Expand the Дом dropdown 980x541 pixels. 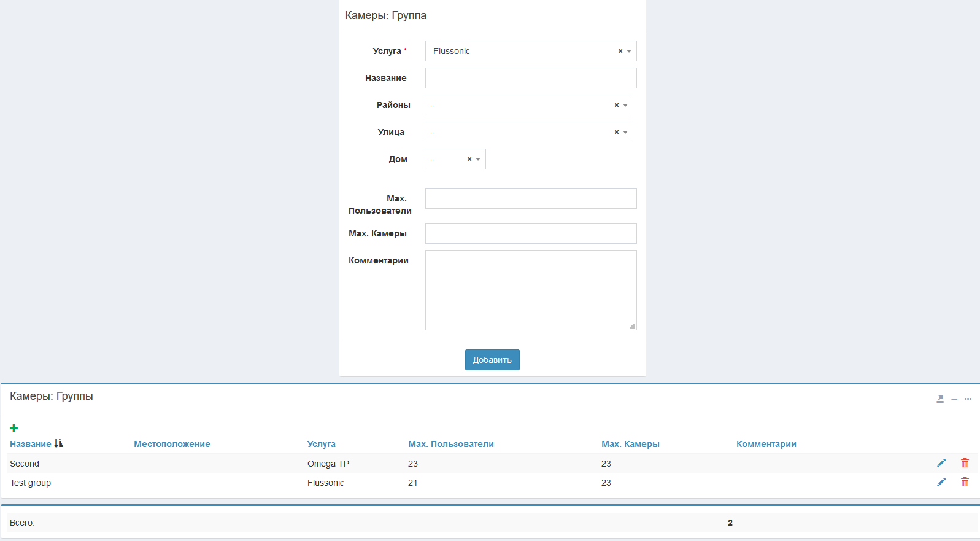click(478, 160)
